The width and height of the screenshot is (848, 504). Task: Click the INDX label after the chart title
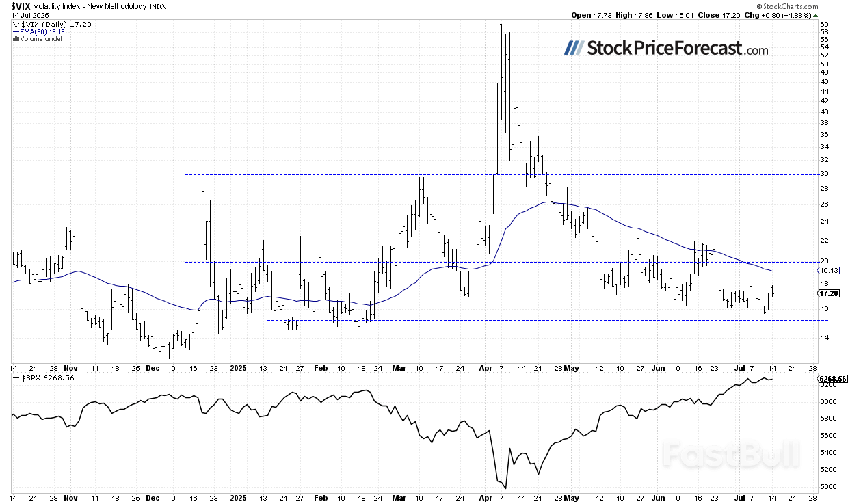click(159, 5)
